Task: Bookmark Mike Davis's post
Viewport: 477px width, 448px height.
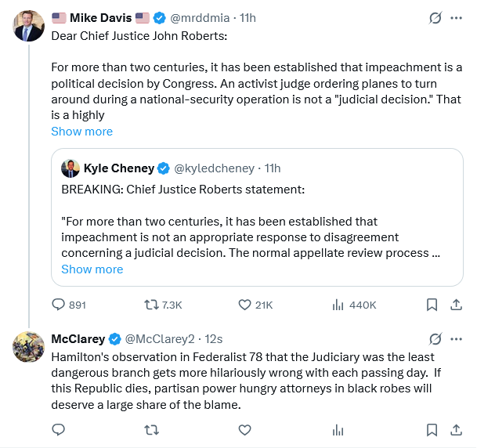Action: coord(432,305)
